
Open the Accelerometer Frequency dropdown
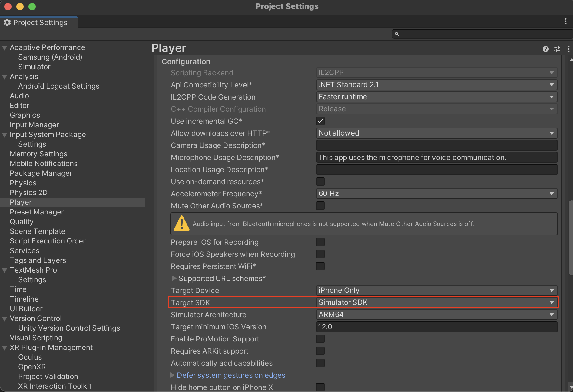coord(436,194)
